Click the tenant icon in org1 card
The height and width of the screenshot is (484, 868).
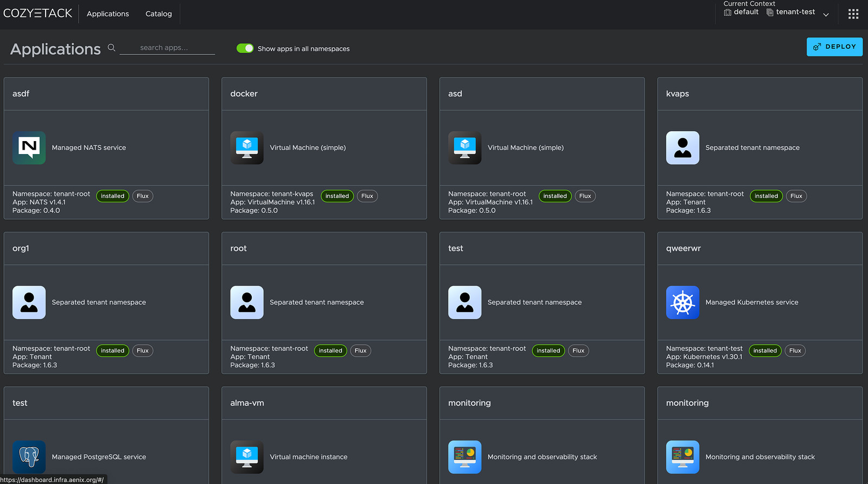29,302
